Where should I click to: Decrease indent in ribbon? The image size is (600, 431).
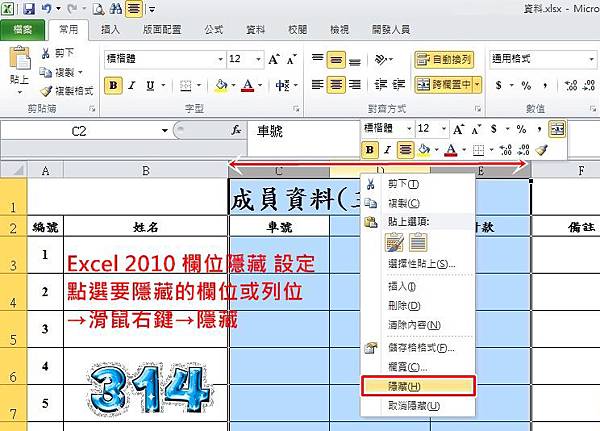click(381, 85)
